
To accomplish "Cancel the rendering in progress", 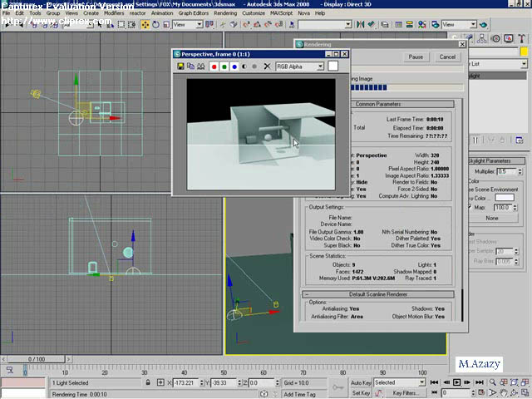I will point(447,57).
